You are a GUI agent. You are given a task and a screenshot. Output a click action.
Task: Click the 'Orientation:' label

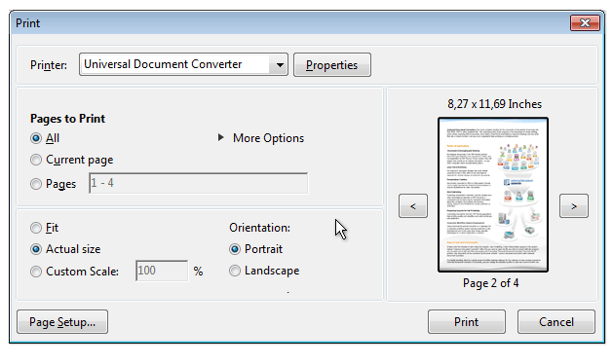[259, 228]
